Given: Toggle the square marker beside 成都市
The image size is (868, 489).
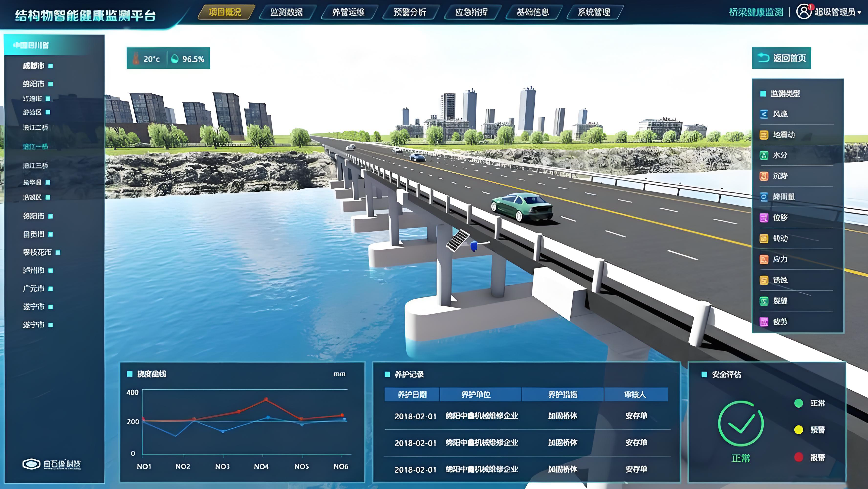Looking at the screenshot, I should (51, 66).
